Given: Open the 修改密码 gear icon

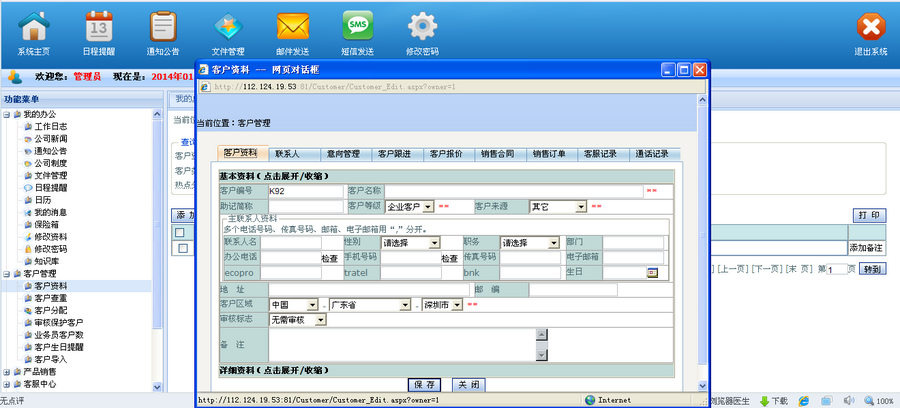Looking at the screenshot, I should tap(422, 26).
